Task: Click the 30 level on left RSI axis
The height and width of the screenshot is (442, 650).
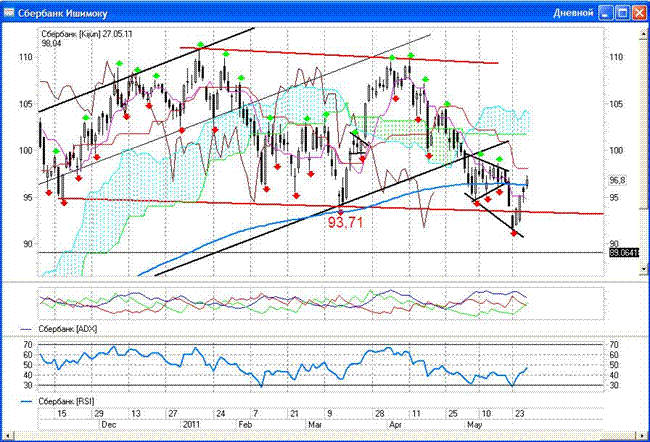Action: (x=28, y=385)
